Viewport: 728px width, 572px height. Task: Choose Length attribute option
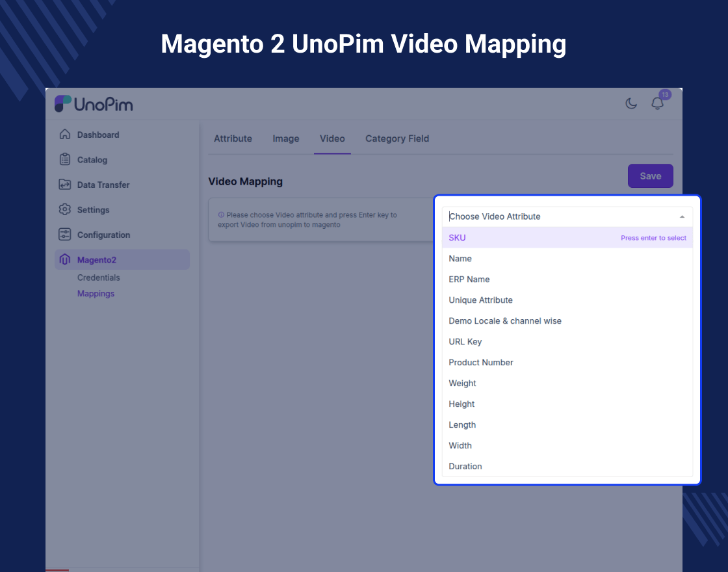pyautogui.click(x=567, y=425)
